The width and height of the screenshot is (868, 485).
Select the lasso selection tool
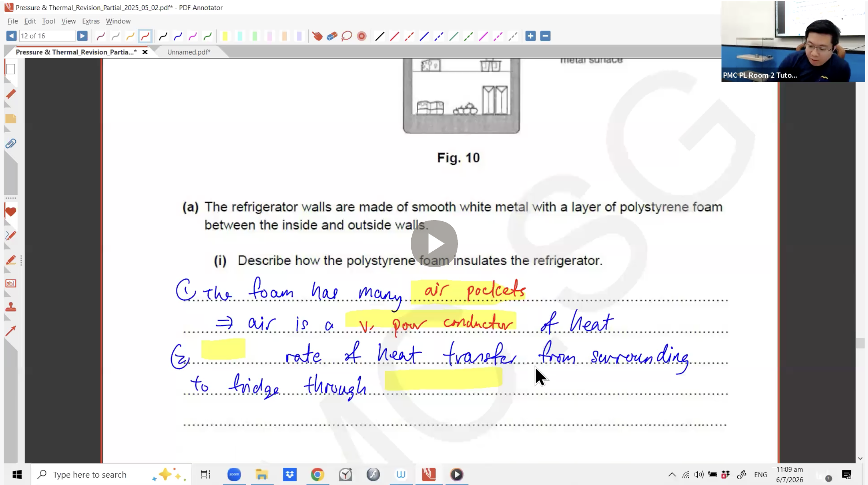coord(346,36)
